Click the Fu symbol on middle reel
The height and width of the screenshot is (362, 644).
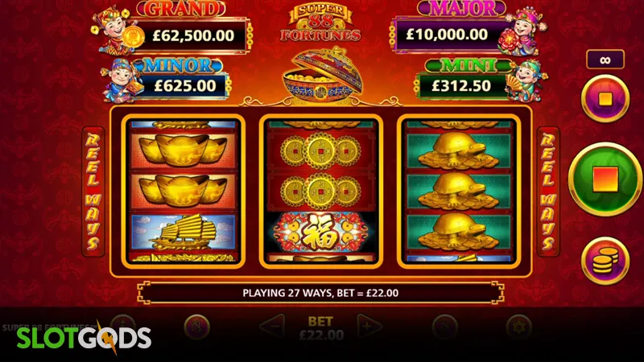[320, 233]
